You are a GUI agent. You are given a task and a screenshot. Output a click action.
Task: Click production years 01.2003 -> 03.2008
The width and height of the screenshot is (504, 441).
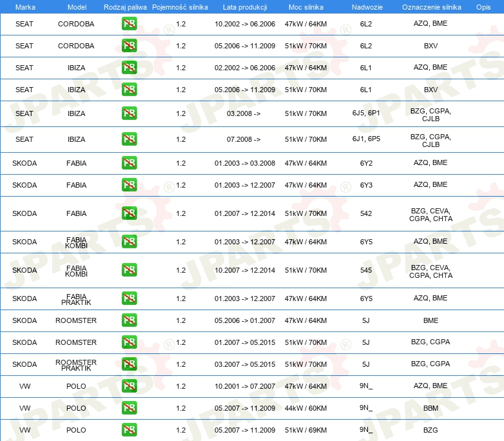click(x=245, y=163)
